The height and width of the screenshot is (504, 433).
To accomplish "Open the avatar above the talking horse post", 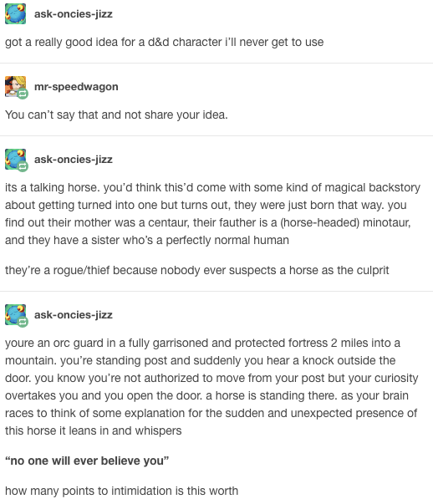I will coord(15,159).
